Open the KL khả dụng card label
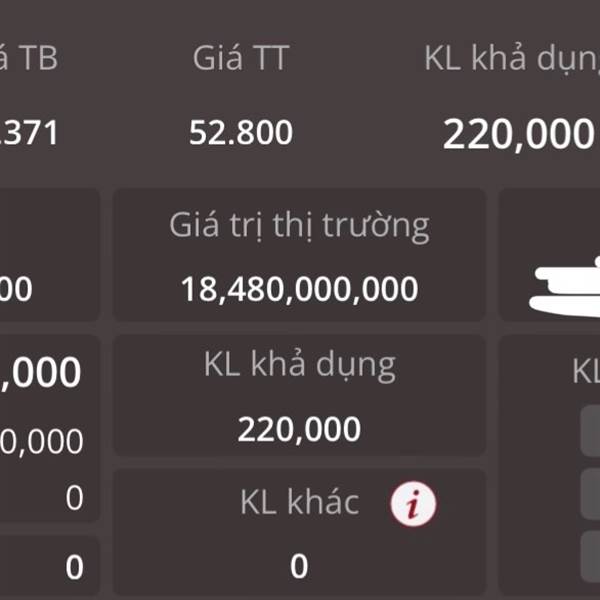This screenshot has height=600, width=600. [x=300, y=365]
